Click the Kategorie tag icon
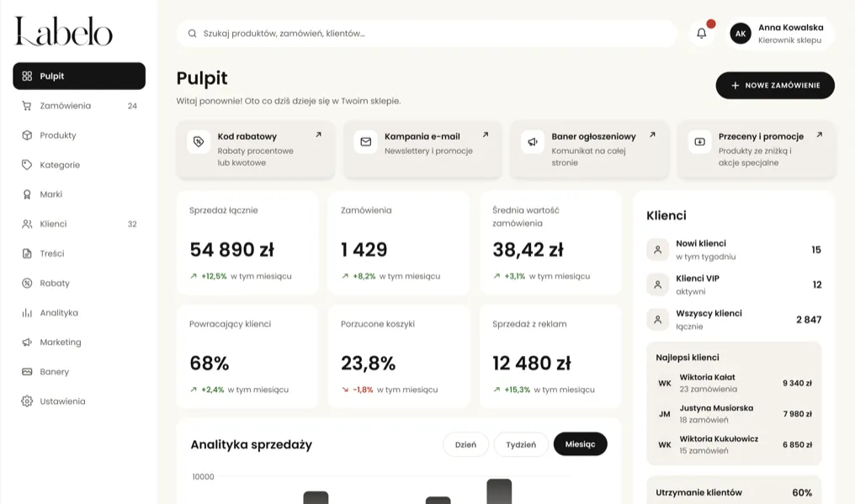 click(27, 165)
